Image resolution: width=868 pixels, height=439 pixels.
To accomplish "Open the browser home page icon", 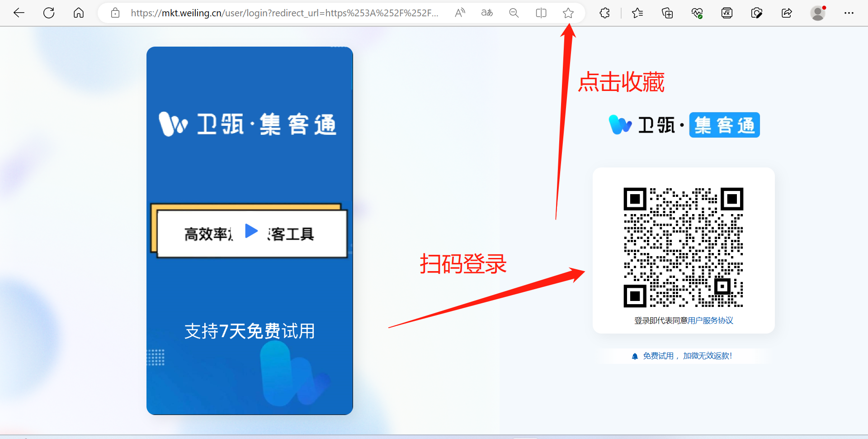I will pyautogui.click(x=79, y=13).
